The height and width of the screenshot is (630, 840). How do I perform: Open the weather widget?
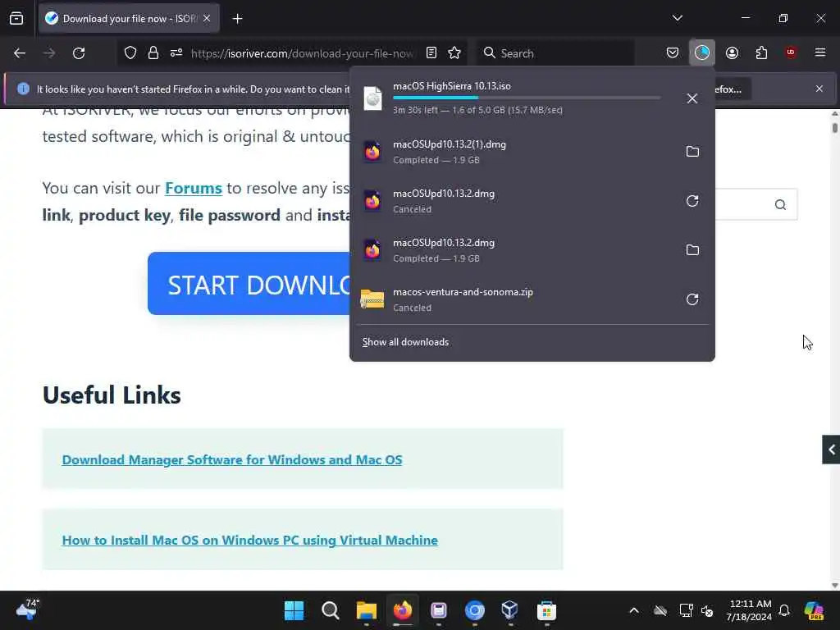coord(27,609)
